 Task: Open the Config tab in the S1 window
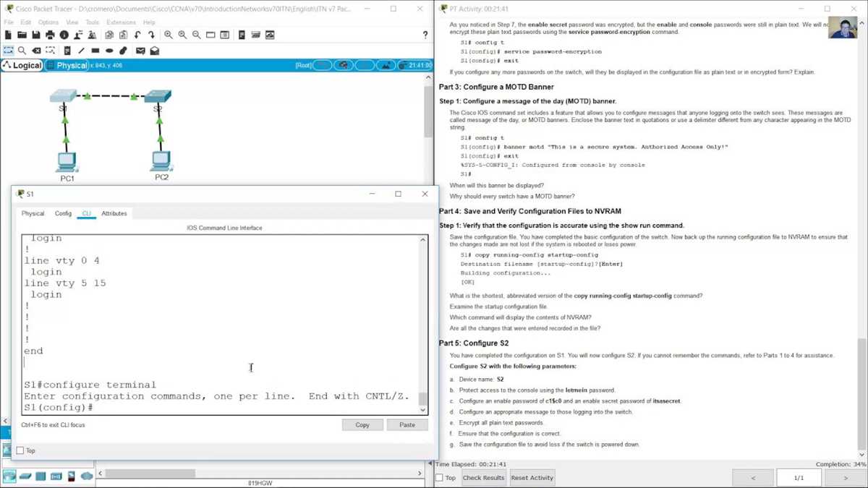coord(64,213)
